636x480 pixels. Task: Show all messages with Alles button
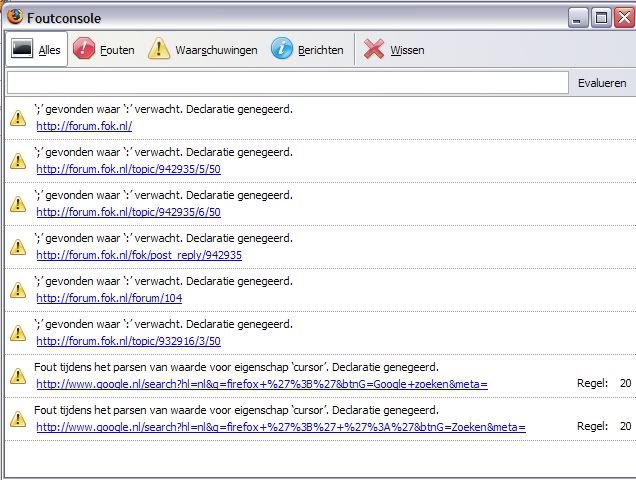pyautogui.click(x=36, y=49)
